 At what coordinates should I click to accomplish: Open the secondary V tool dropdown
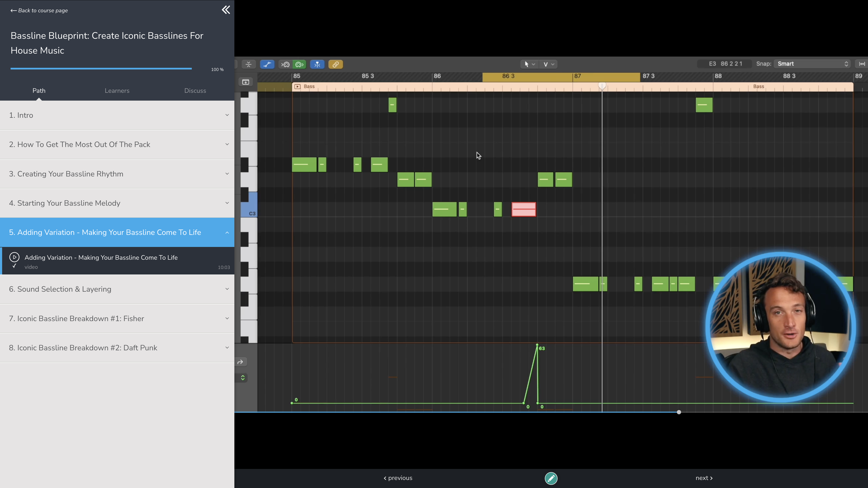click(548, 64)
